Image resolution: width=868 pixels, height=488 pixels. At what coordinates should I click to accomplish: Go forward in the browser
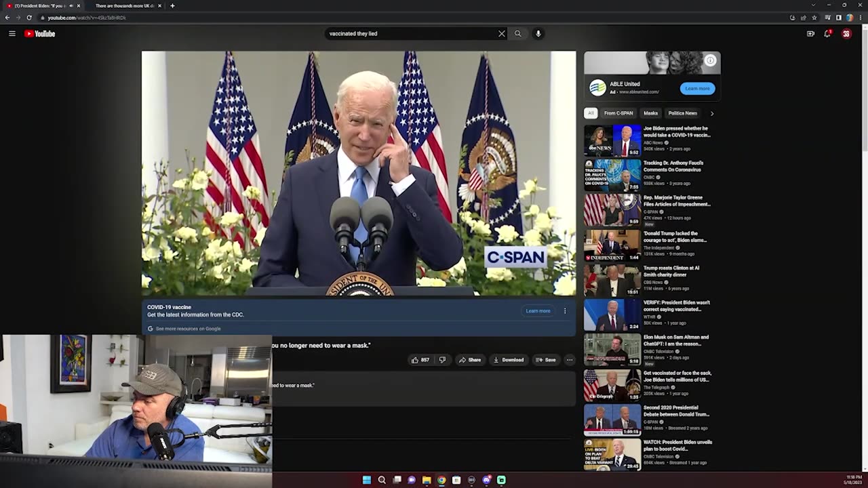pos(18,18)
